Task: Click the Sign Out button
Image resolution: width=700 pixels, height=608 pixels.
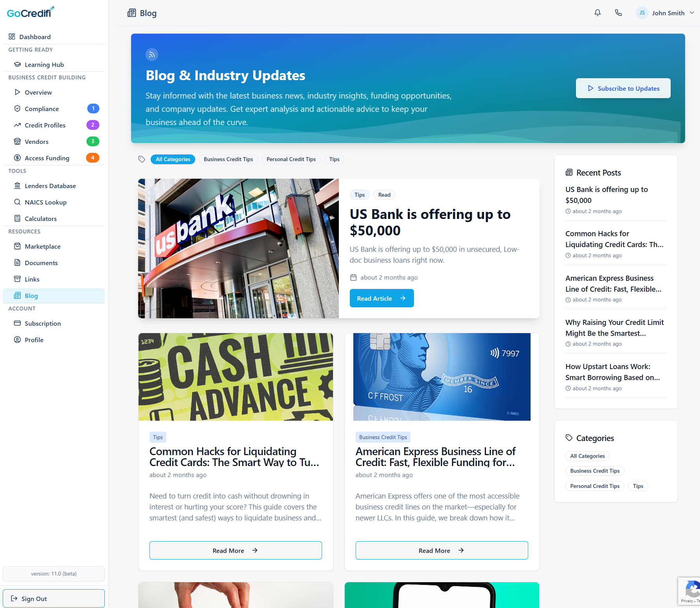Action: tap(54, 598)
